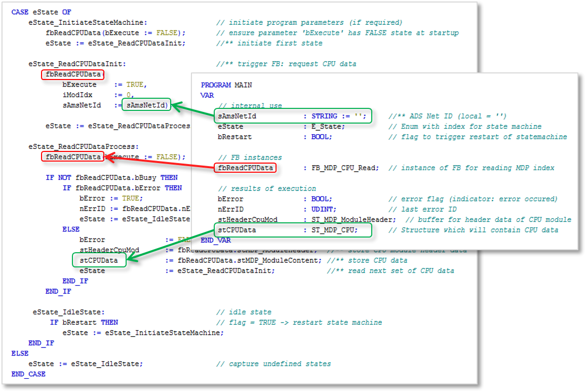Image resolution: width=587 pixels, height=392 pixels.
Task: Select 'sAmsNetId' in the VAR declaration
Action: [237, 116]
